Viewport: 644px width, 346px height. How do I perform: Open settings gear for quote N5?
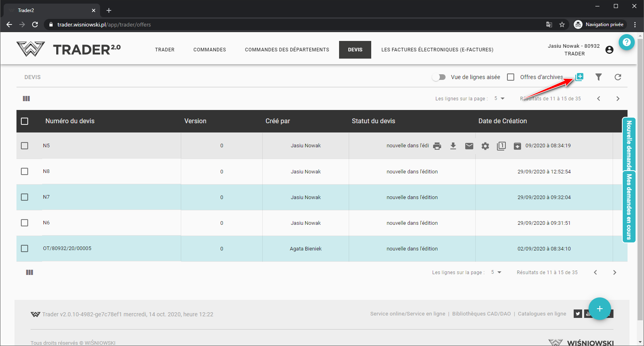pos(485,146)
